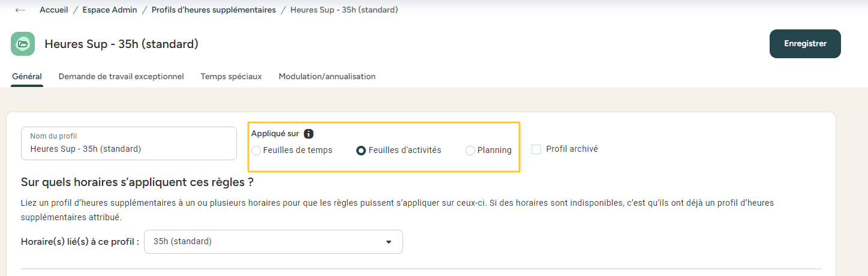Click the green folder profile icon

point(23,44)
